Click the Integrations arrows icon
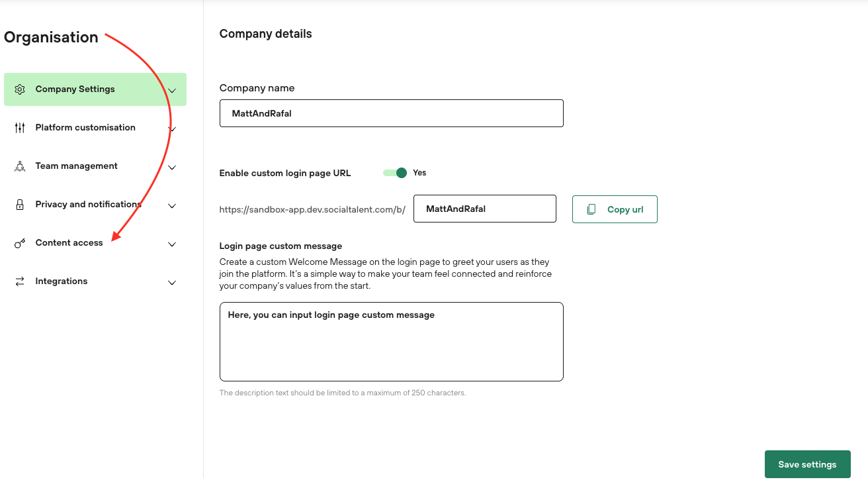The image size is (868, 498). [x=20, y=281]
